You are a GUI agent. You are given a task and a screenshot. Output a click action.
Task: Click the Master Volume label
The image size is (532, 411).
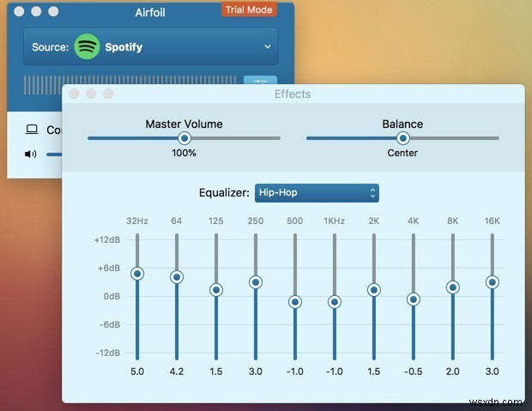[184, 124]
